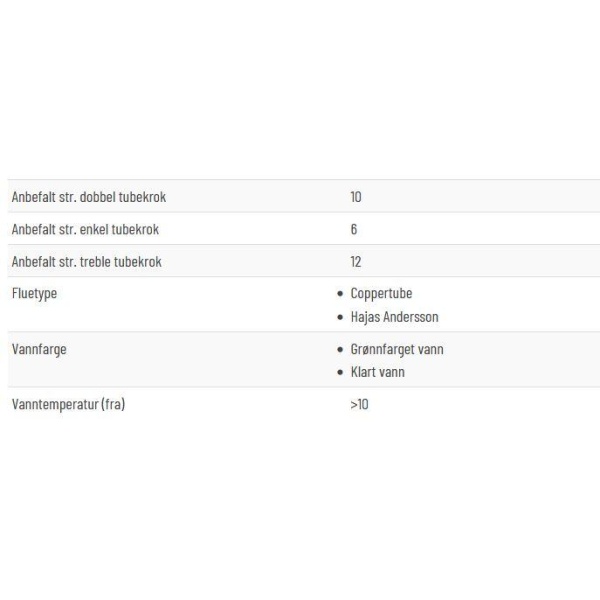The height and width of the screenshot is (600, 600).
Task: Click the 'Vanntemperatur (fra)' label
Action: pos(68,404)
